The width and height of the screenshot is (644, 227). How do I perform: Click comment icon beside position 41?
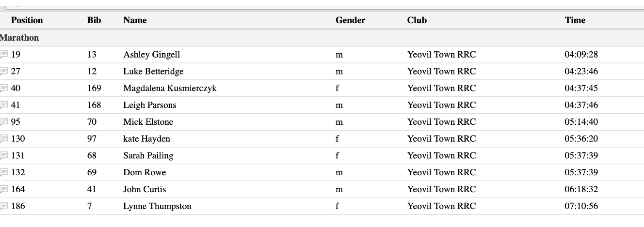click(x=4, y=106)
